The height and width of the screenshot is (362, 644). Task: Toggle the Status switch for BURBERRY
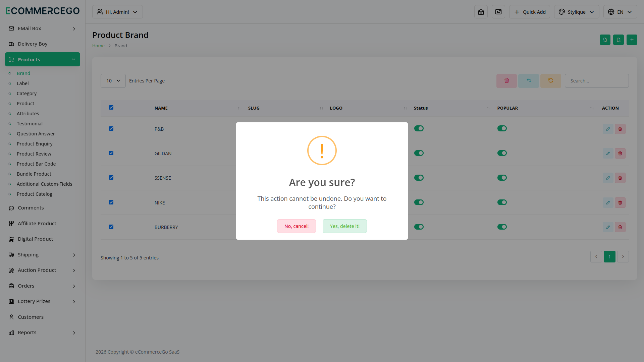click(419, 227)
